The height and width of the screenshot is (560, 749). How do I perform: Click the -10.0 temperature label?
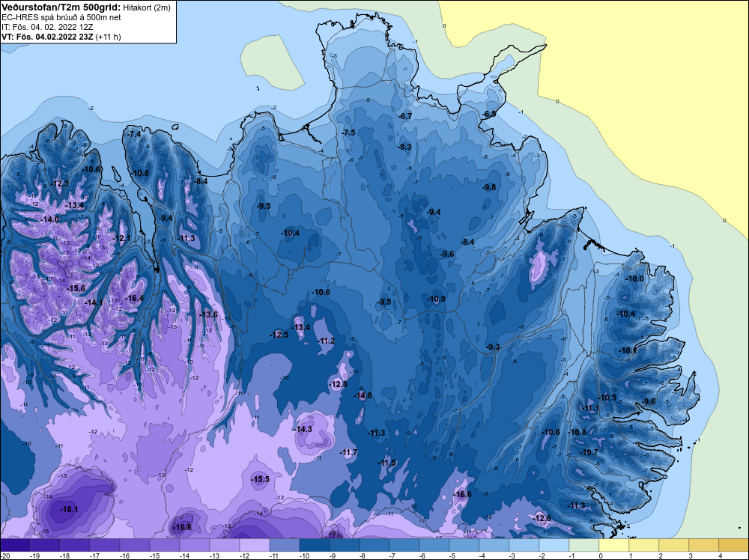pyautogui.click(x=635, y=279)
